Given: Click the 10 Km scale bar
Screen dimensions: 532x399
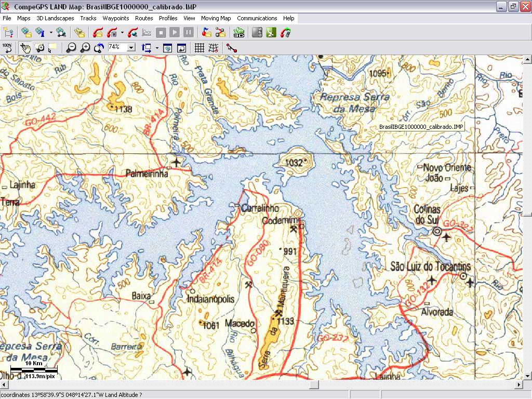Looking at the screenshot, I should [34, 369].
